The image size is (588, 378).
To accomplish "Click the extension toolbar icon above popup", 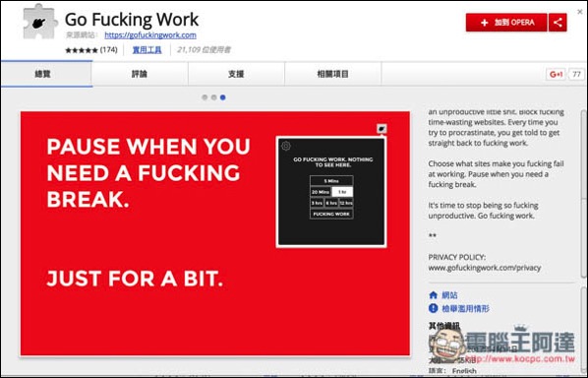I will coord(382,129).
